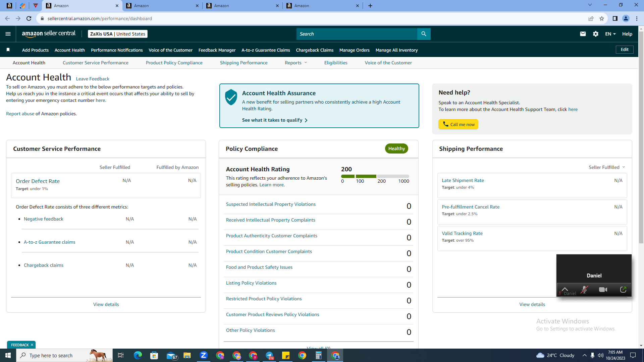Open the Chrome profile avatar icon
644x362 pixels.
626,18
